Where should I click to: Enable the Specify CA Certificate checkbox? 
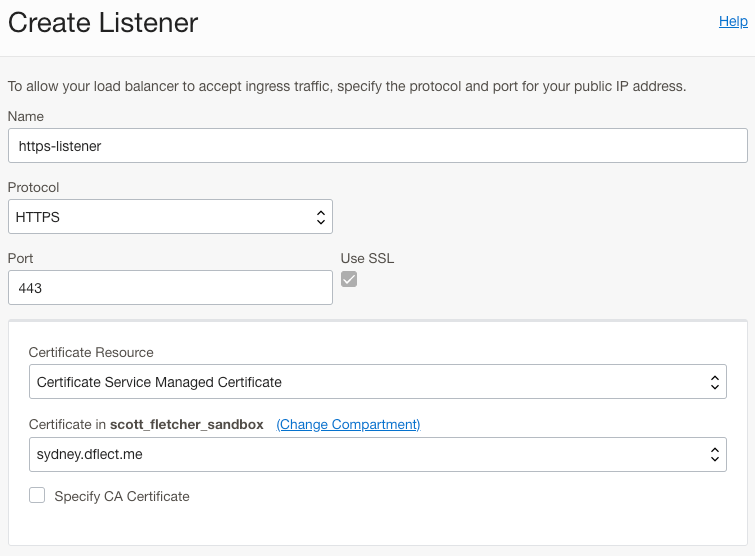tap(37, 495)
